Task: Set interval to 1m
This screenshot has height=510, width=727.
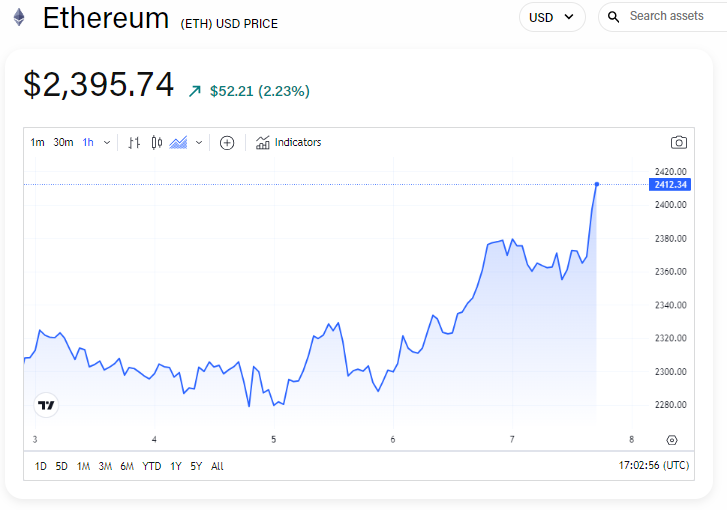Action: (37, 143)
